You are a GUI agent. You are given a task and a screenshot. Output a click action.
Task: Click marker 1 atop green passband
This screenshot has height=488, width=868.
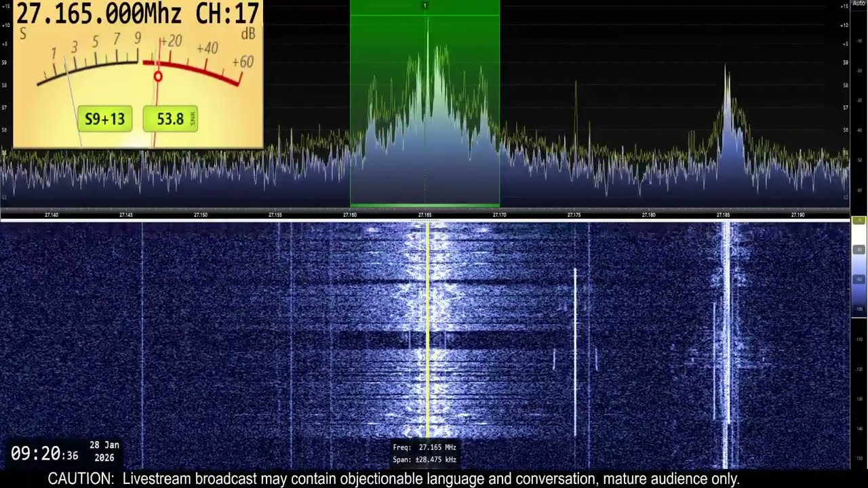click(425, 5)
